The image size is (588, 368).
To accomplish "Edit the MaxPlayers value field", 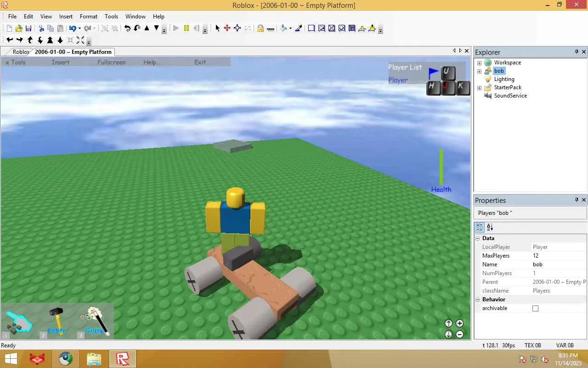I will coord(559,256).
